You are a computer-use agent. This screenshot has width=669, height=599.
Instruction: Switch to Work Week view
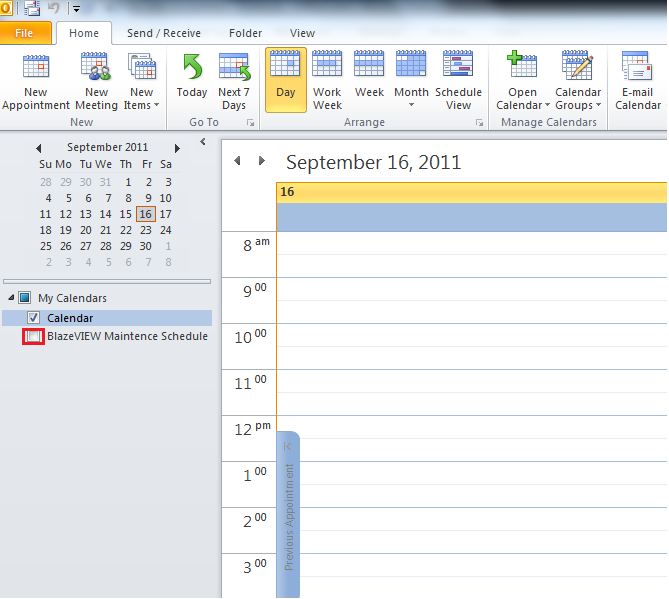point(327,81)
